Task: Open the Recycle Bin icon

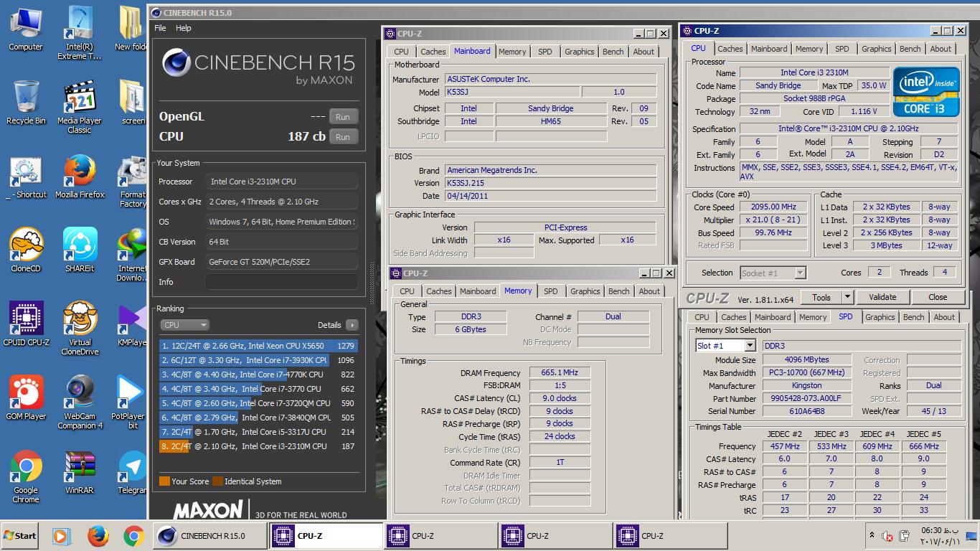Action: (26, 102)
